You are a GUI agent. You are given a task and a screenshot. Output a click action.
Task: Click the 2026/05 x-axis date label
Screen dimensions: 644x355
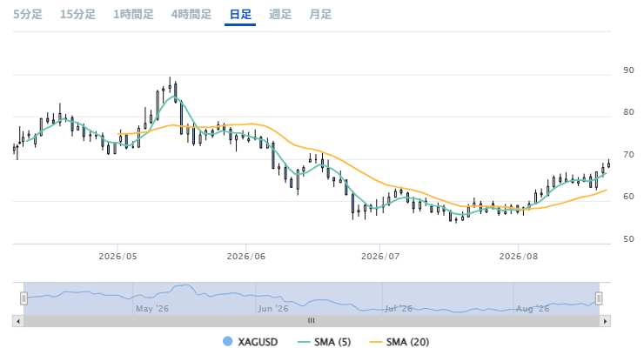117,257
